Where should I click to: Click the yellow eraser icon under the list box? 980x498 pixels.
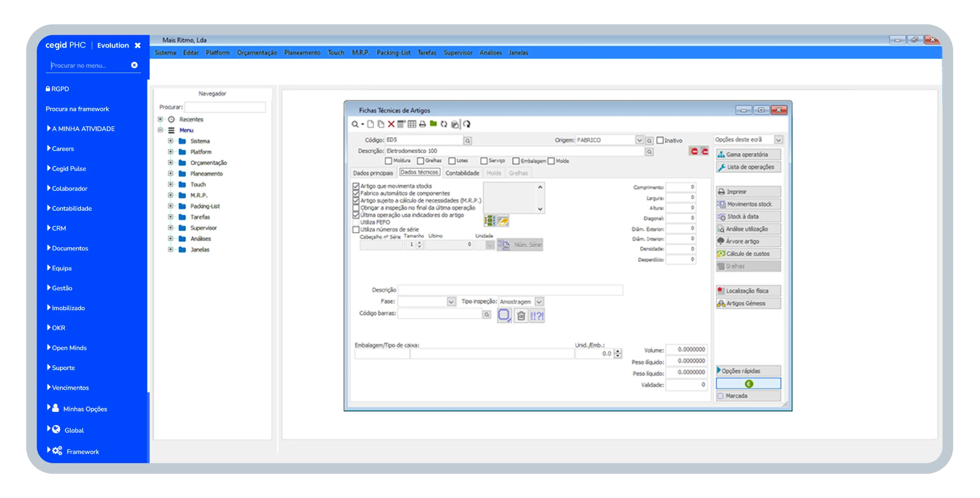(503, 221)
